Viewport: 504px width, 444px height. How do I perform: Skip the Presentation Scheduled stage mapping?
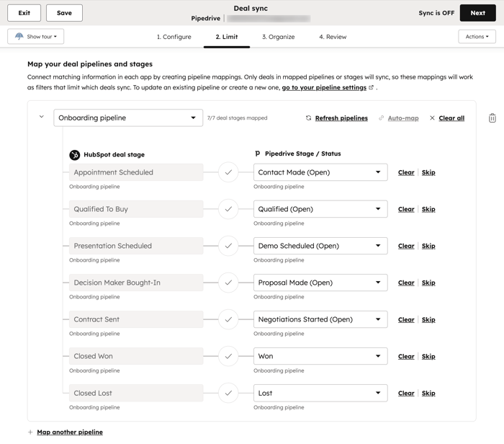(428, 246)
